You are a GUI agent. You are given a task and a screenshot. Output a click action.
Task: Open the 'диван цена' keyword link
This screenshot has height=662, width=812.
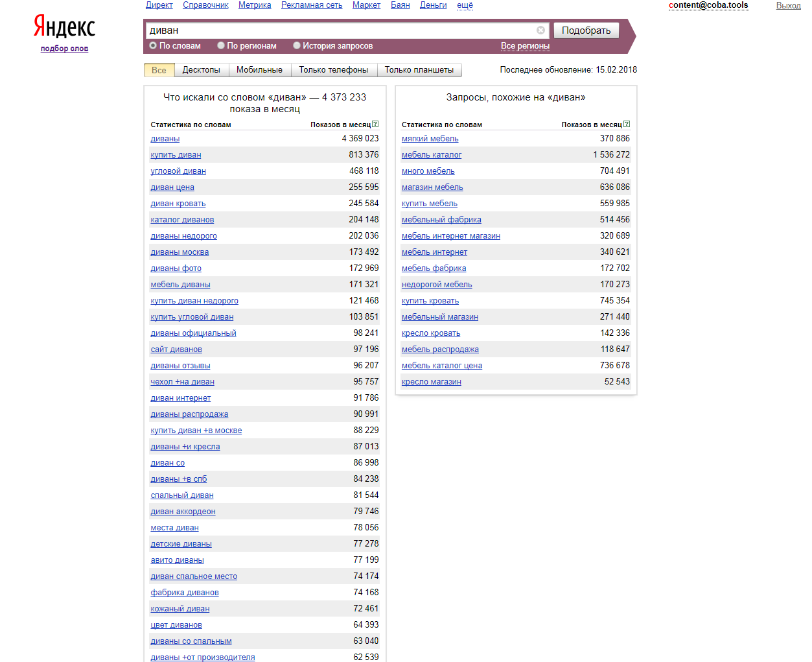point(172,187)
